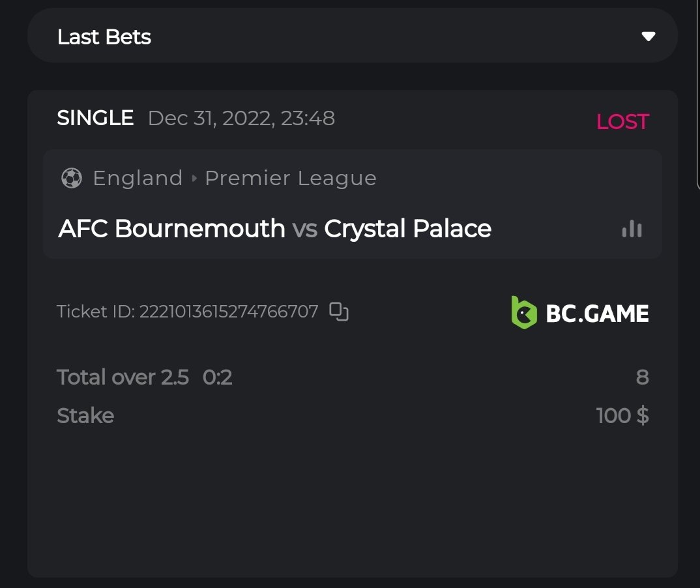Viewport: 700px width, 588px height.
Task: Click the 0:2 score text
Action: tap(218, 377)
